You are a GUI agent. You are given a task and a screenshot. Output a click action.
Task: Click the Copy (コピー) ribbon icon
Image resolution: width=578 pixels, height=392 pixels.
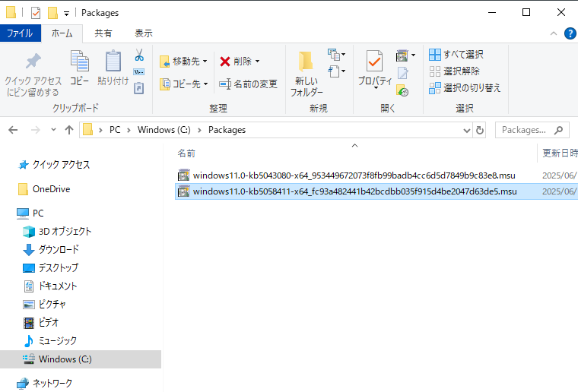tap(80, 61)
